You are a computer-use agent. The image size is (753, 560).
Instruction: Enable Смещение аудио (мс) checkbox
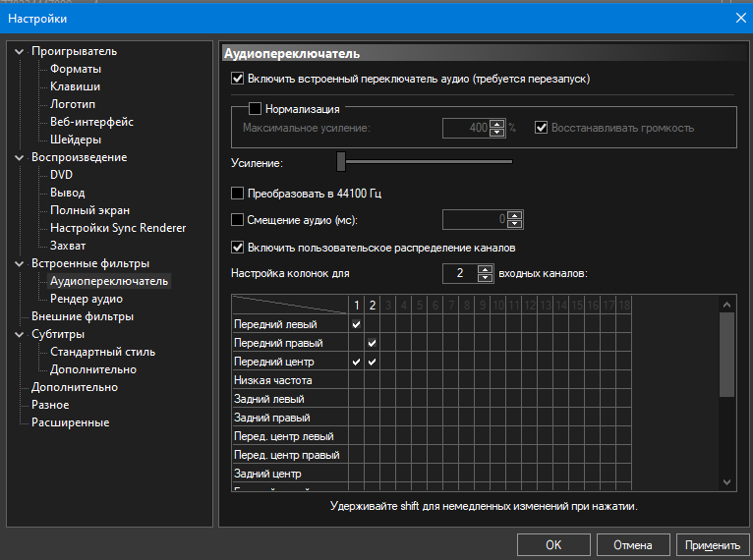[x=237, y=219]
